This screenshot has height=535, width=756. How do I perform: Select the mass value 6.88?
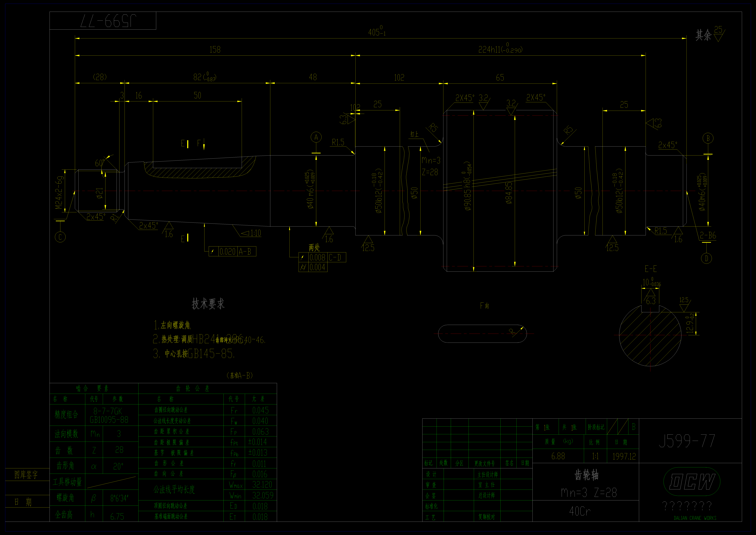coord(558,456)
